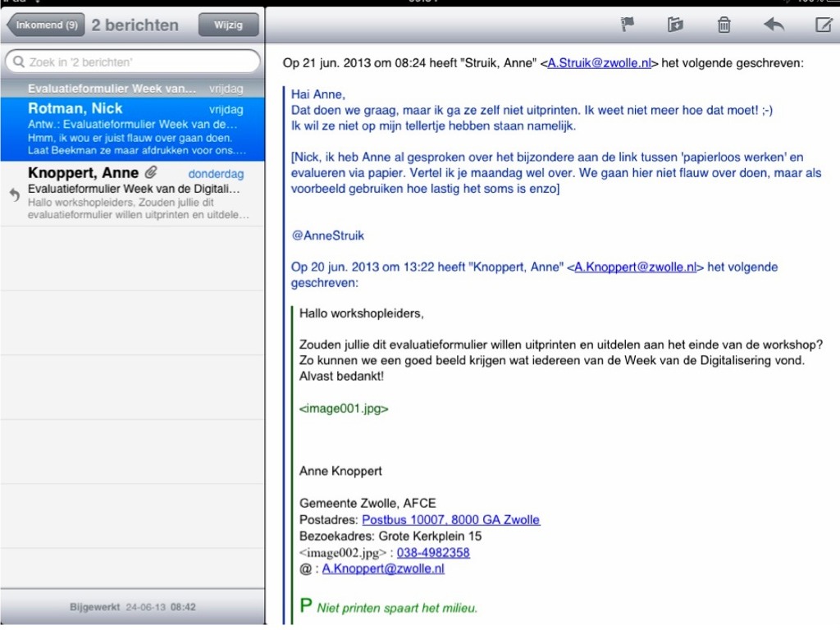Call phone number 038-4982358
The height and width of the screenshot is (630, 840).
pos(433,552)
